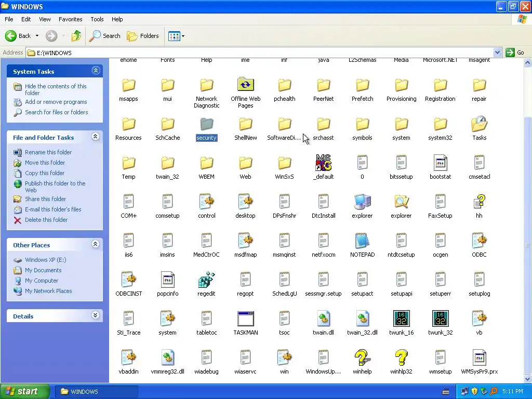
Task: Open the View menu
Action: [x=45, y=19]
